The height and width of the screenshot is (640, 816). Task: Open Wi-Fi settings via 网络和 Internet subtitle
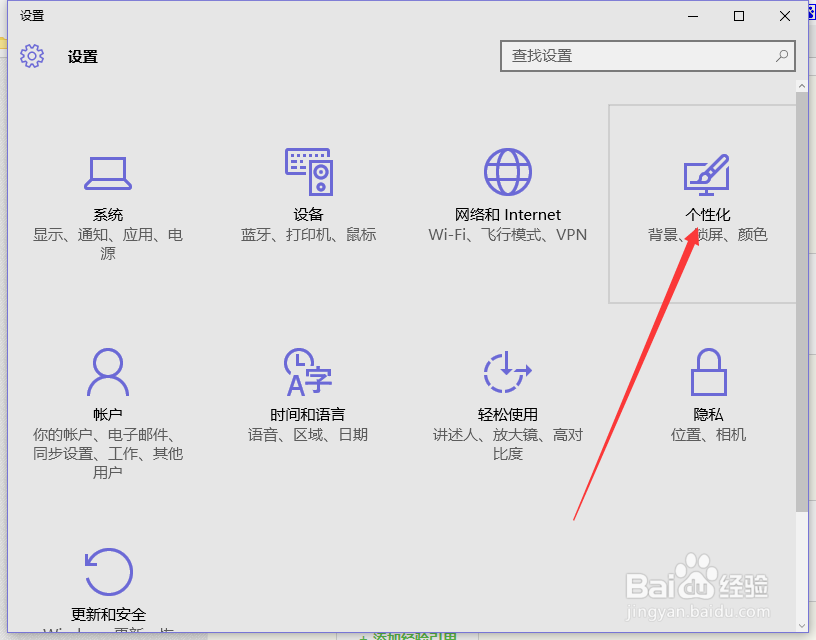(x=447, y=234)
